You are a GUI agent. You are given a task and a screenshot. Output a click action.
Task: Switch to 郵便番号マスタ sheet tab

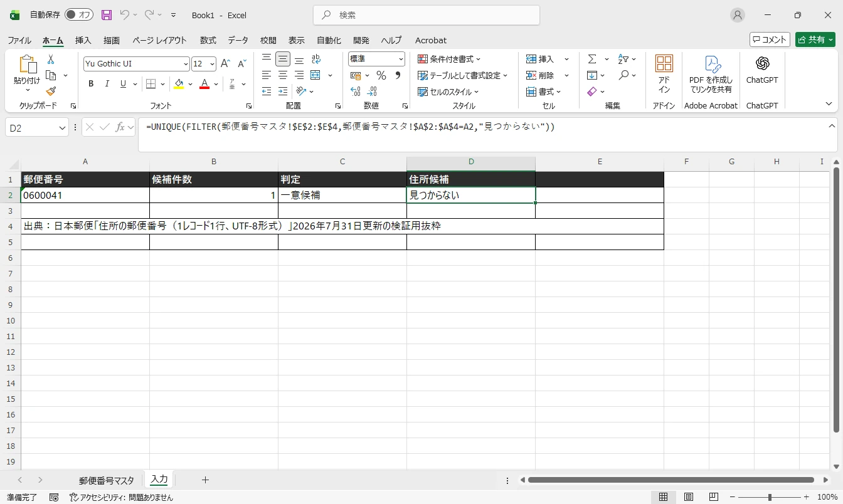pos(107,481)
